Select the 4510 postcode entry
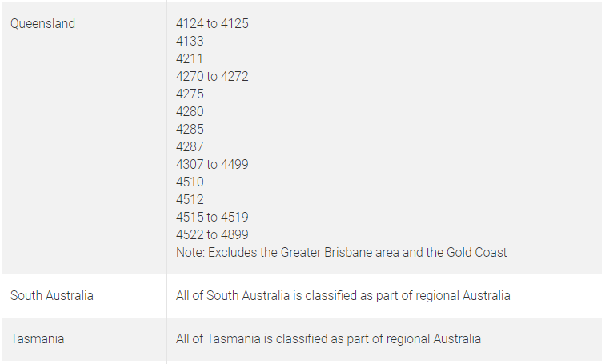This screenshot has height=364, width=605. click(190, 182)
